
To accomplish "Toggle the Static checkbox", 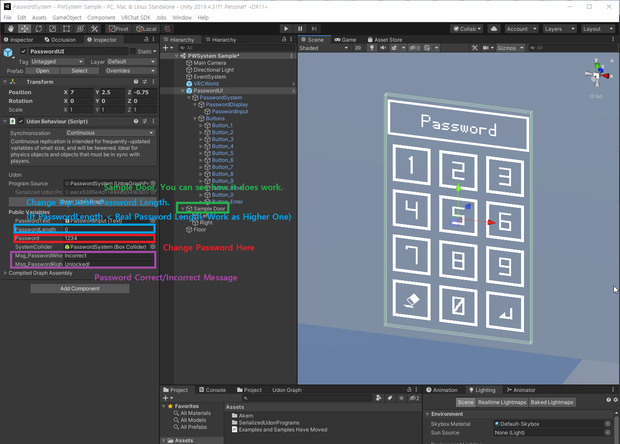I will [133, 51].
